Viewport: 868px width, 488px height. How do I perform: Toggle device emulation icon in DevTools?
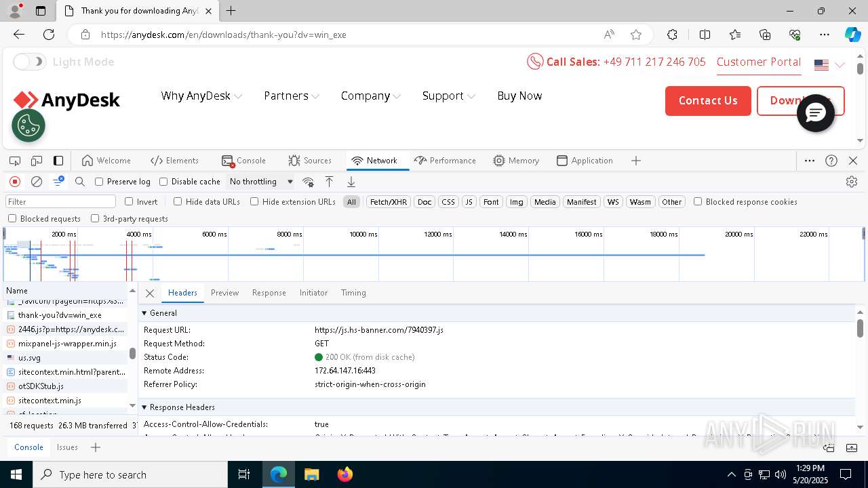pos(37,161)
